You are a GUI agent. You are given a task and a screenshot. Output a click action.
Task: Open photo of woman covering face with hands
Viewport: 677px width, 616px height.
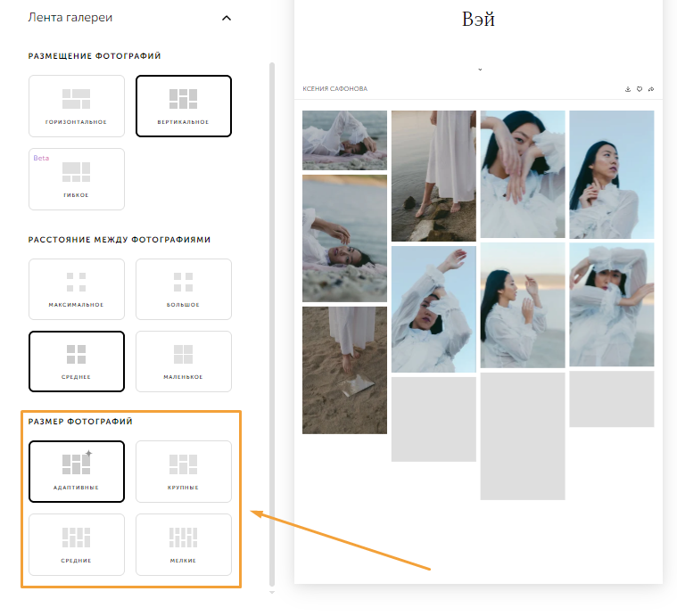point(523,174)
